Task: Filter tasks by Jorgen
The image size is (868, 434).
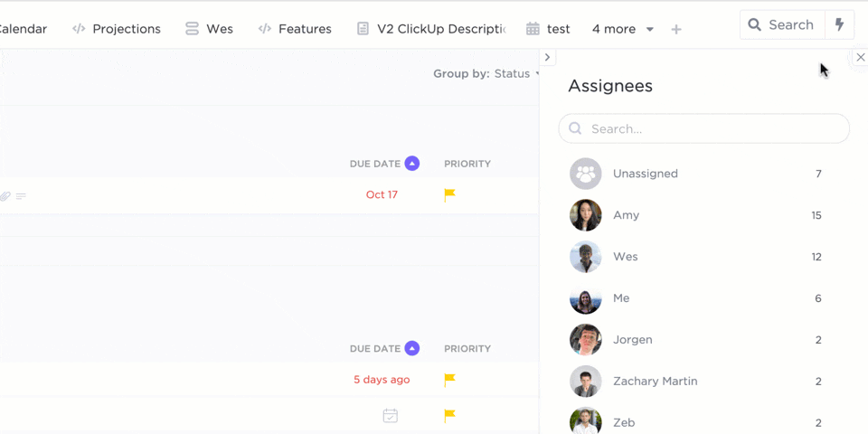Action: coord(696,340)
